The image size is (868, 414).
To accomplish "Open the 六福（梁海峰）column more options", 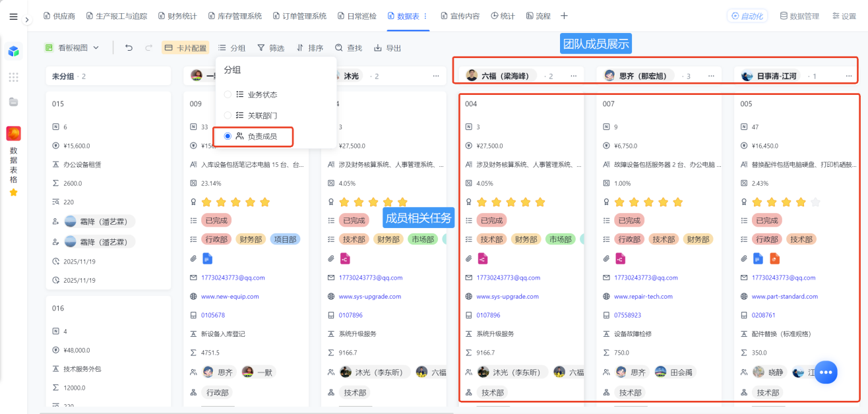I will [x=573, y=76].
